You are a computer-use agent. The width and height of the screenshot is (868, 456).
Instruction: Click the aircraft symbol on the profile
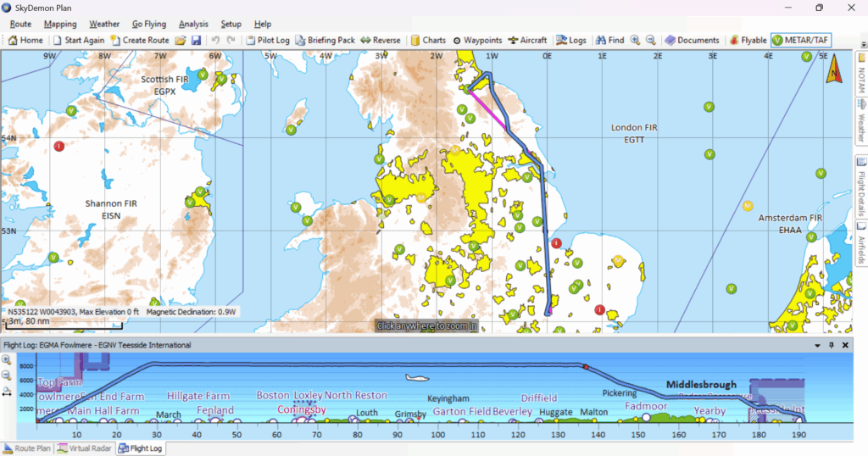(417, 378)
